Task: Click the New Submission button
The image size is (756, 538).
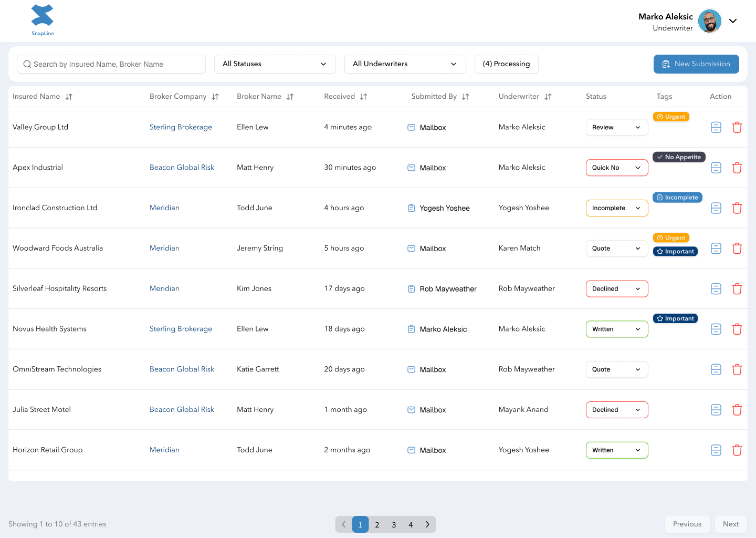Action: pyautogui.click(x=696, y=64)
